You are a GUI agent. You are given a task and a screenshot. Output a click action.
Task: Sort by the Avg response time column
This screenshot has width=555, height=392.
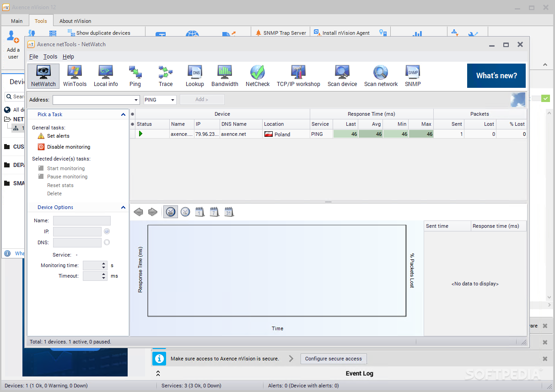click(371, 124)
